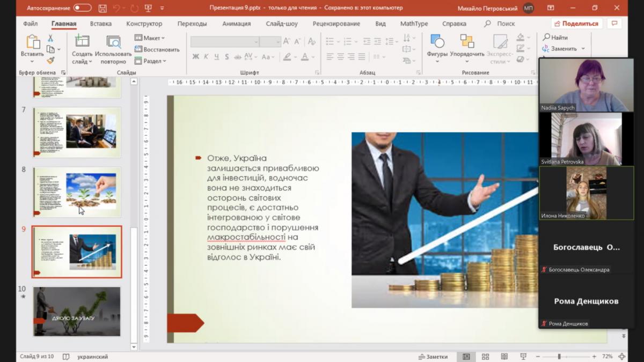Click the Поделиться share button
The height and width of the screenshot is (362, 644).
coord(576,24)
